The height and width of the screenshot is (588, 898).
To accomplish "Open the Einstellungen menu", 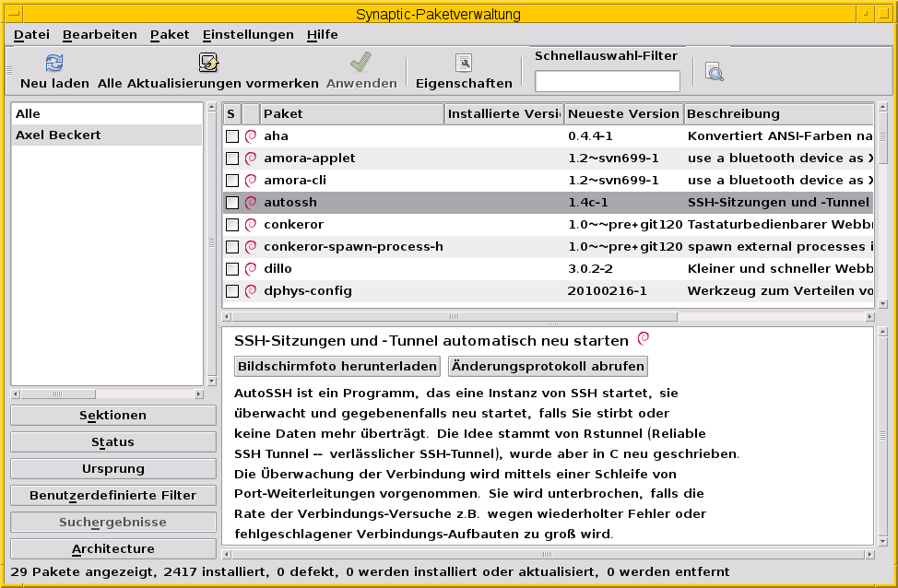I will click(247, 34).
